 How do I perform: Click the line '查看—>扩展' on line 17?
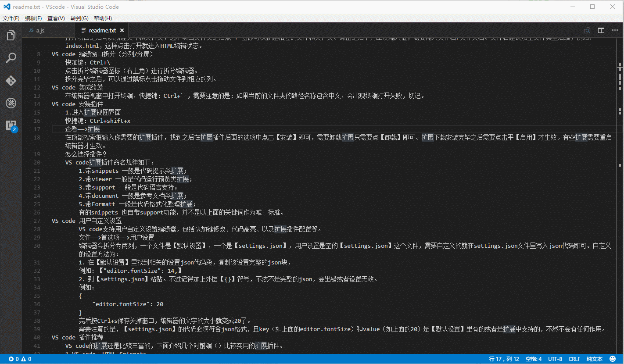[82, 129]
